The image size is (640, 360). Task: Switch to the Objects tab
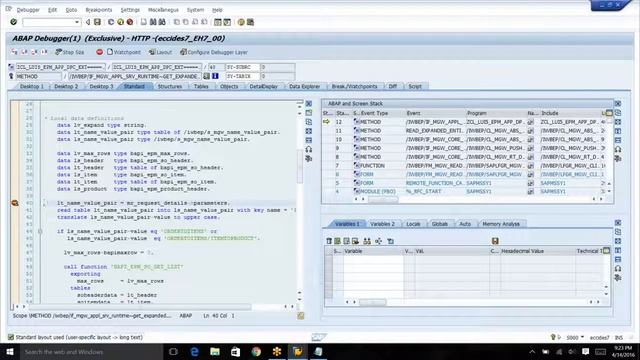pyautogui.click(x=229, y=87)
